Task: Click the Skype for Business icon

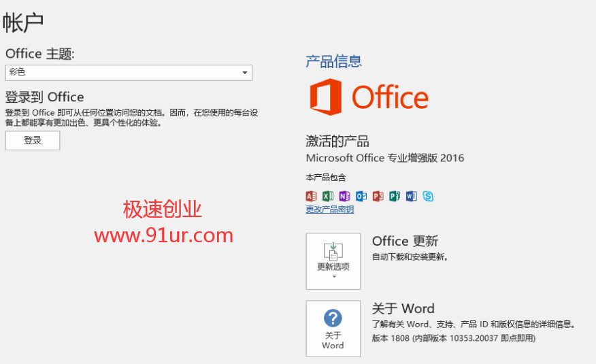Action: coord(428,196)
